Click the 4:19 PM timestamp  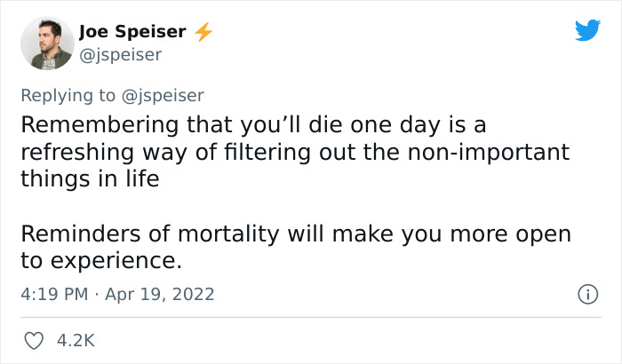coord(52,294)
